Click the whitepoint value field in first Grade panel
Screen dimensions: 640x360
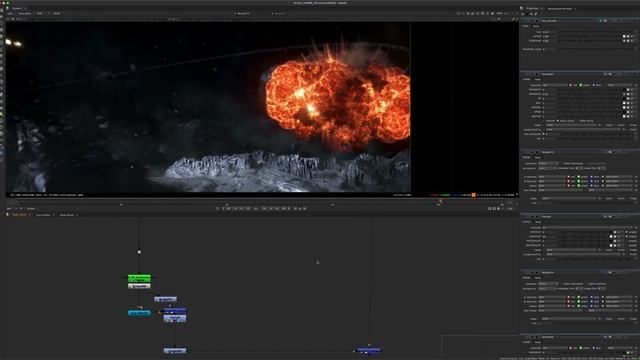pos(549,94)
